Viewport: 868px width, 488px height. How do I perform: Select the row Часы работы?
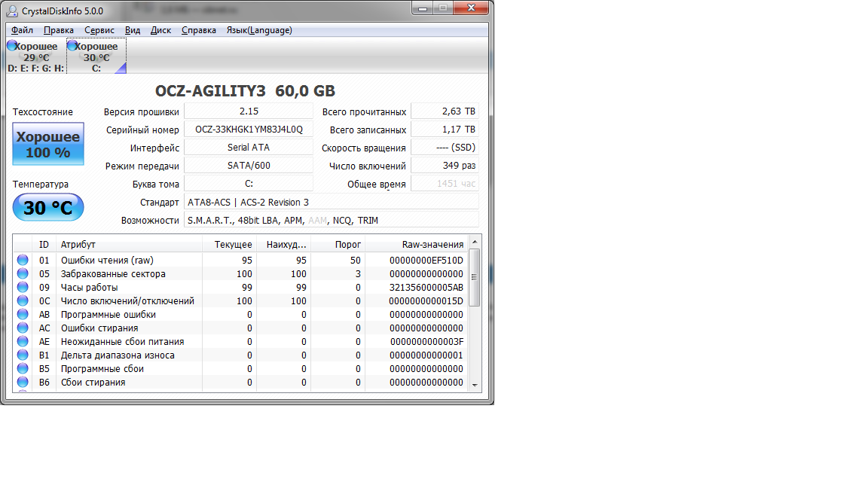(x=240, y=287)
